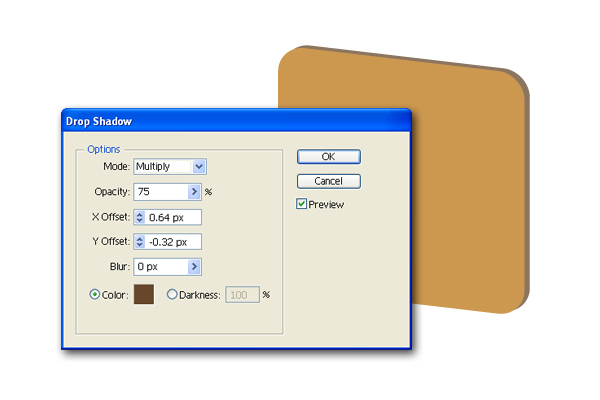Select the Darkness radio button

coord(172,294)
